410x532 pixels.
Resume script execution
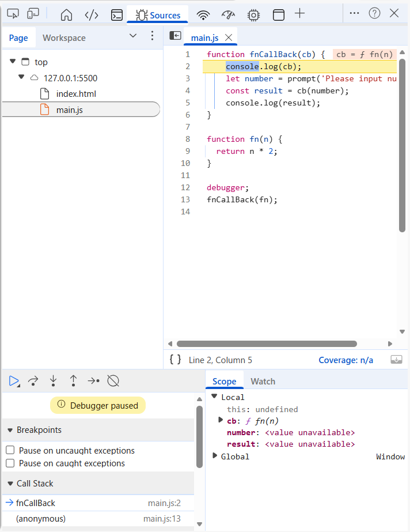14,380
